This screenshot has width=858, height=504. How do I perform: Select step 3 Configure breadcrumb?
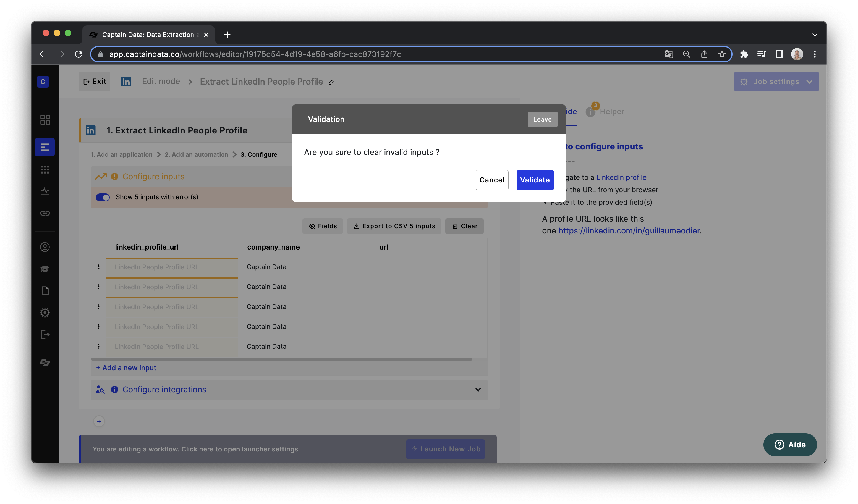259,154
